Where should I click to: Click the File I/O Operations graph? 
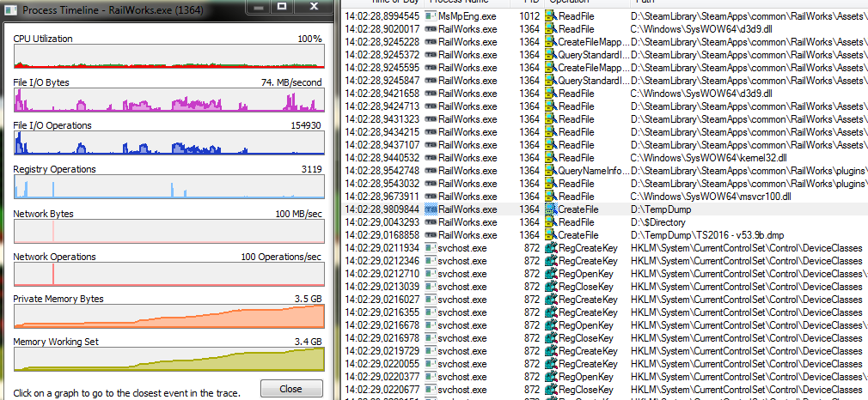click(168, 143)
